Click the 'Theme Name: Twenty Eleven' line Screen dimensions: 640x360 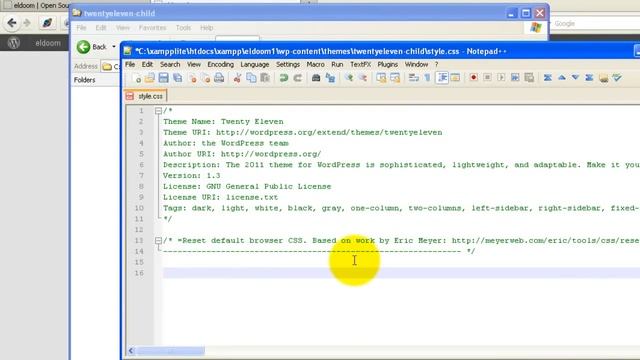pos(223,122)
